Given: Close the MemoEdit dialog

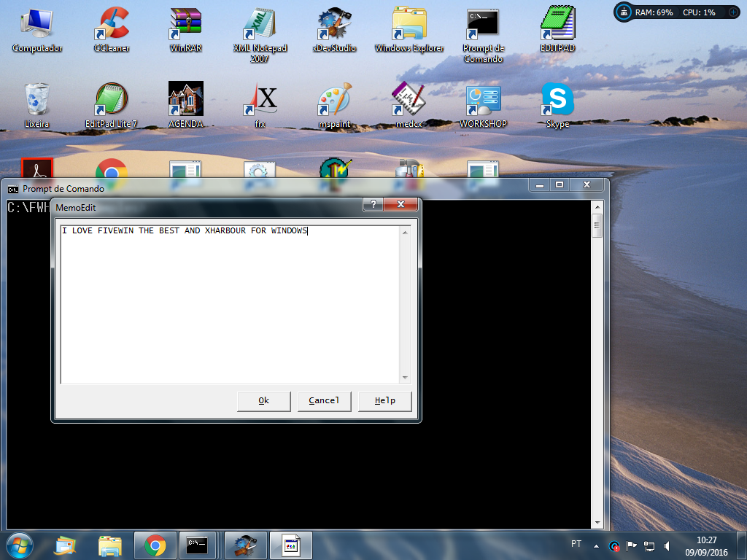Looking at the screenshot, I should pyautogui.click(x=400, y=204).
